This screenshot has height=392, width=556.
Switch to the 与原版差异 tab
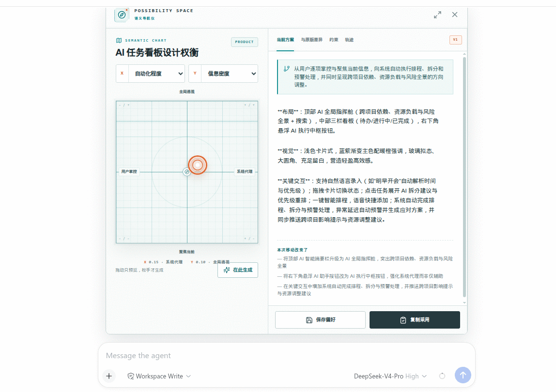tap(312, 40)
